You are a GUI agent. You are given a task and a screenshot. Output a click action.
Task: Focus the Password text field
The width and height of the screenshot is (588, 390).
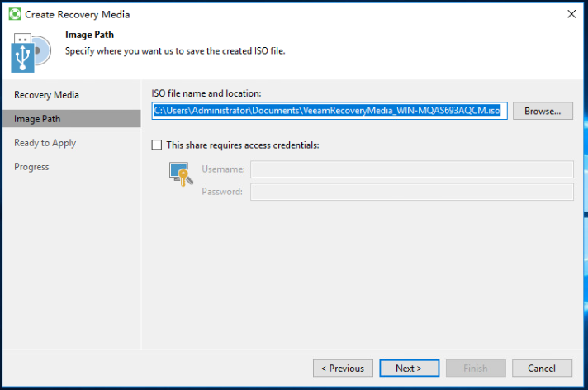point(412,192)
